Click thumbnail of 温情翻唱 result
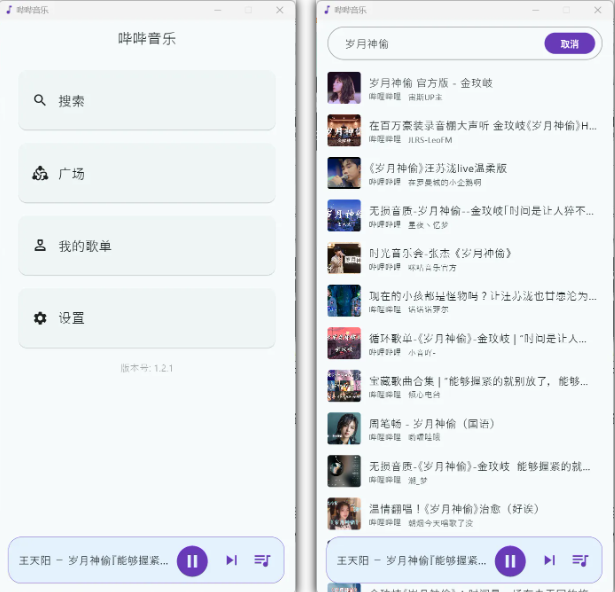The height and width of the screenshot is (592, 615). (x=344, y=514)
